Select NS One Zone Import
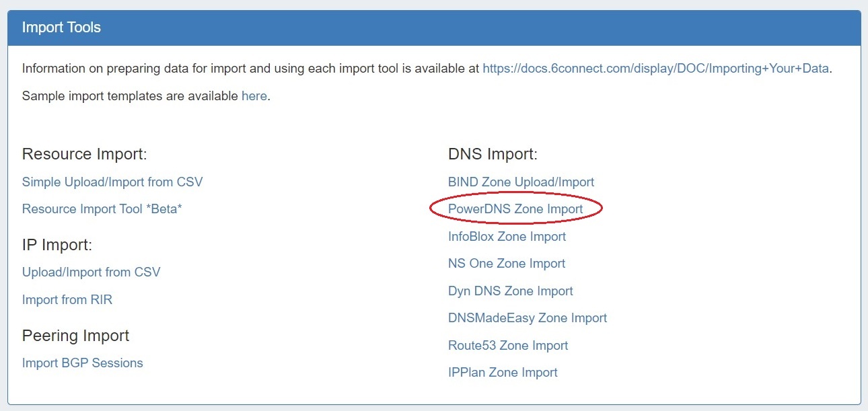Viewport: 868px width, 411px height. pyautogui.click(x=507, y=263)
